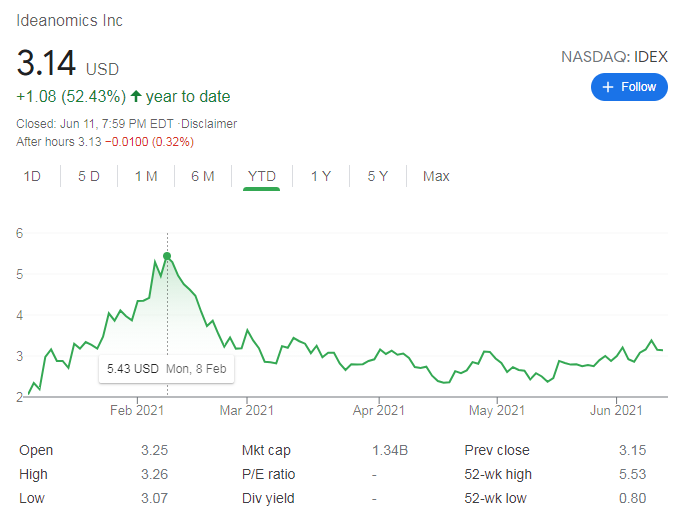Open the 5 Y range view

[x=378, y=176]
